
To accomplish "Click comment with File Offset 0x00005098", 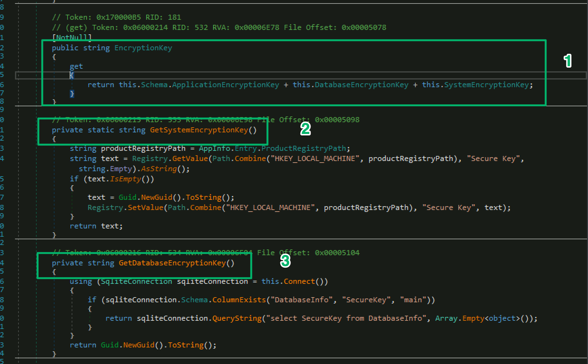I will (206, 120).
